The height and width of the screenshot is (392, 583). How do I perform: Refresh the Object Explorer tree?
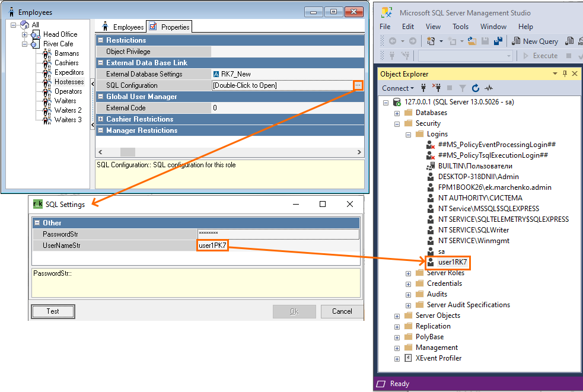(476, 88)
